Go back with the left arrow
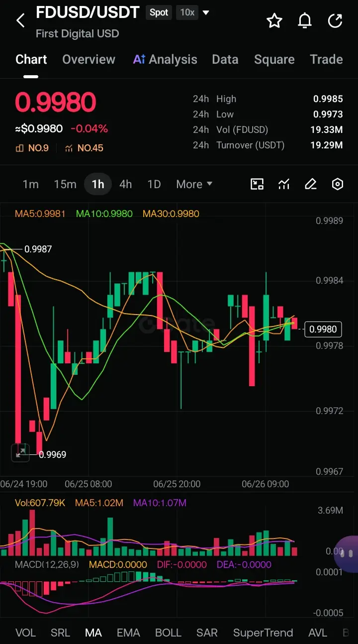 click(x=20, y=21)
